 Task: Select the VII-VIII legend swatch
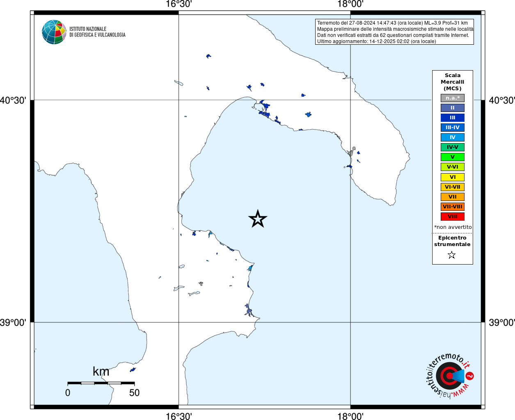coord(453,207)
